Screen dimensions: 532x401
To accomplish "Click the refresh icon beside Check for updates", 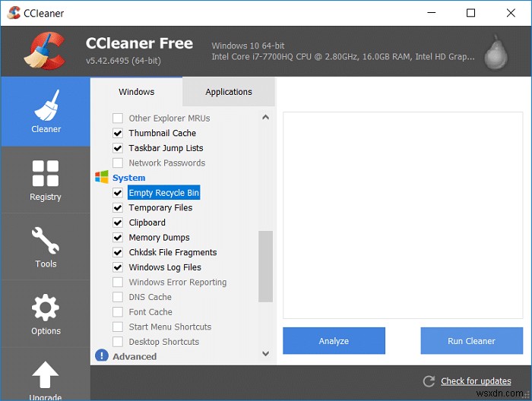I will click(429, 381).
